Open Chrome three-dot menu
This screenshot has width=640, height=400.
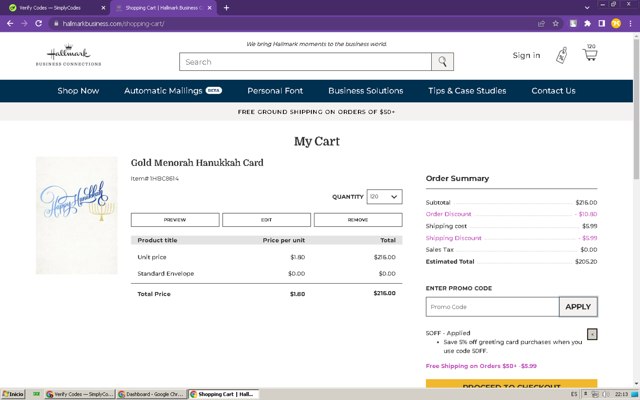[x=631, y=24]
